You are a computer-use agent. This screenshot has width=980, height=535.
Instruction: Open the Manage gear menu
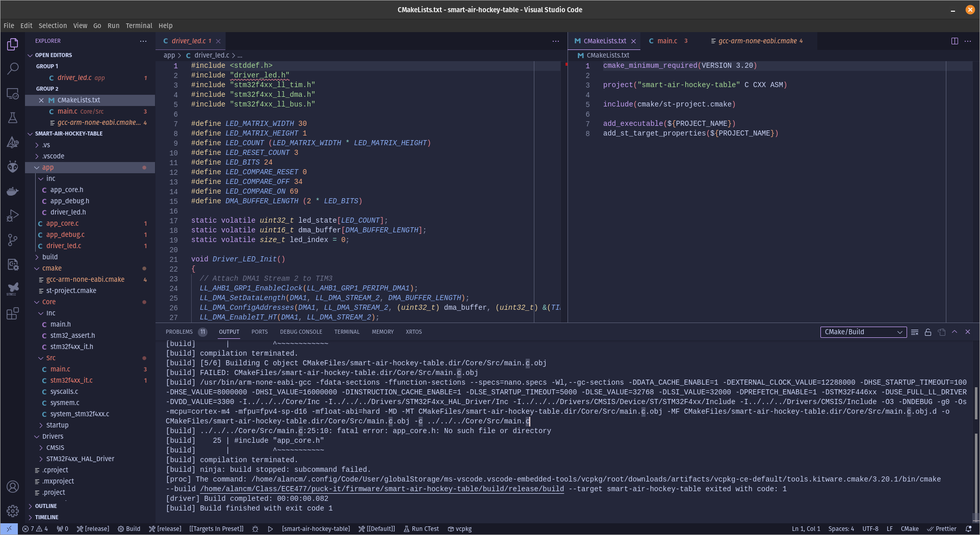pyautogui.click(x=13, y=511)
